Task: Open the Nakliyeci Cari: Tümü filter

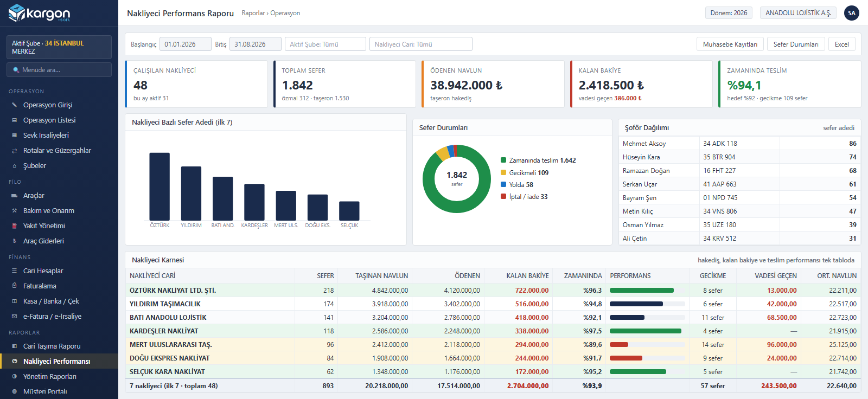Action: pyautogui.click(x=421, y=44)
